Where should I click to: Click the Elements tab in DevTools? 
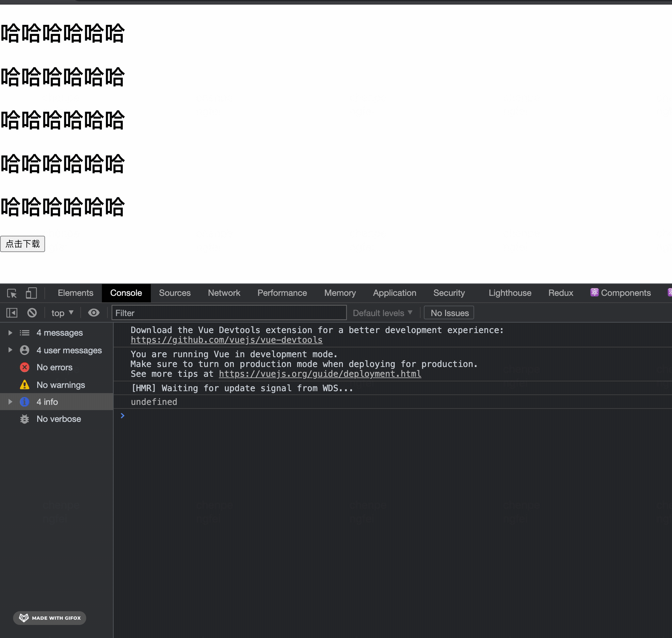(x=75, y=293)
